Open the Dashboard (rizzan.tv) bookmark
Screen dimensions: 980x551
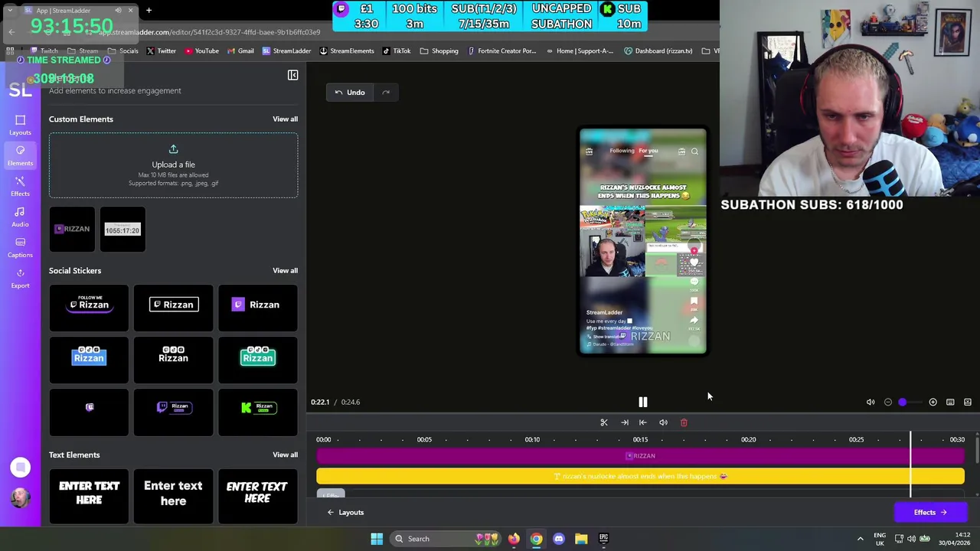pyautogui.click(x=658, y=51)
